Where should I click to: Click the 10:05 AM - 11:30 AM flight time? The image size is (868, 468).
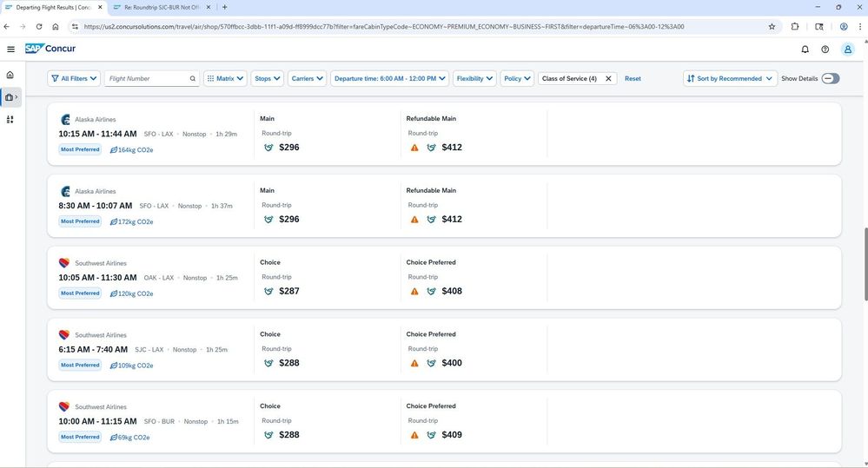[x=97, y=278]
